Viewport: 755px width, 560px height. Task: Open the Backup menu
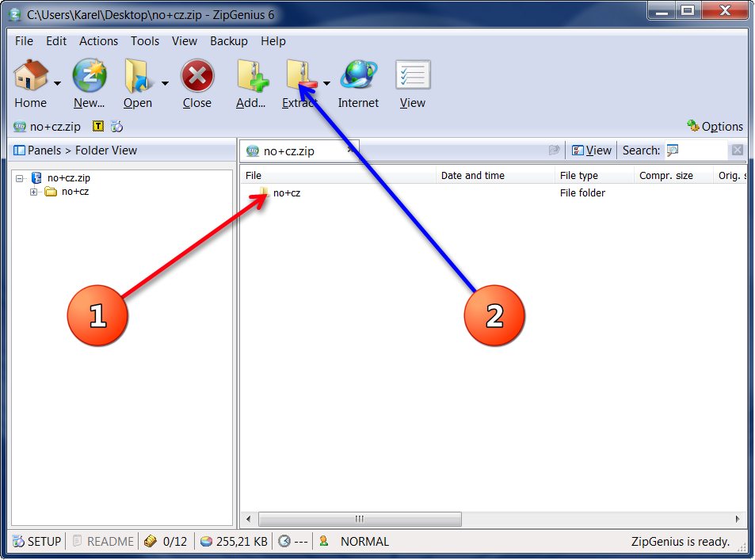coord(229,41)
